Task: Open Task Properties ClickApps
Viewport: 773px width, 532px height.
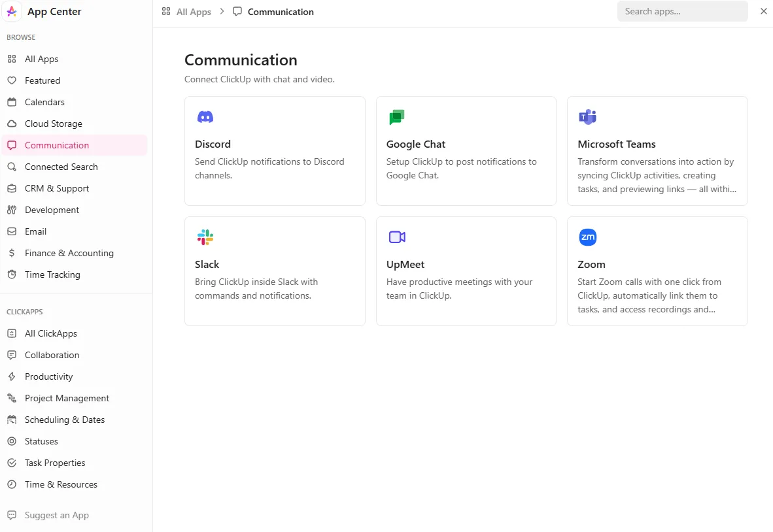Action: (x=75, y=463)
